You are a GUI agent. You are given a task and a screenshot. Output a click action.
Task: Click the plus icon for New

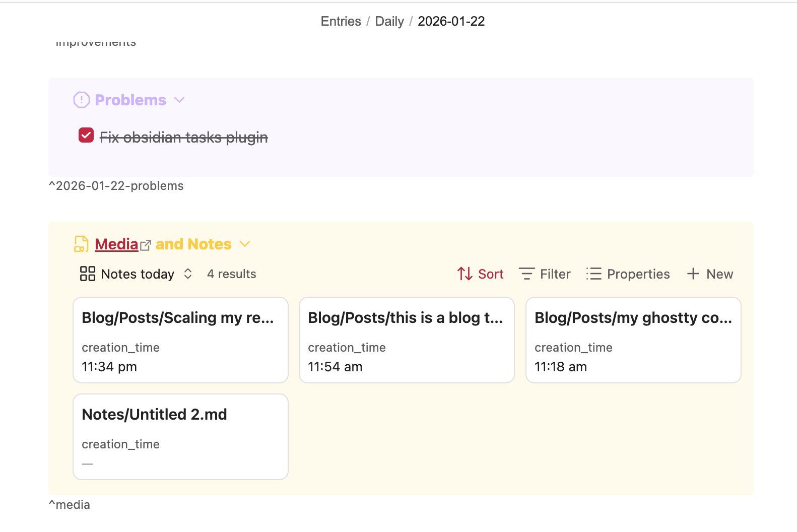[x=693, y=274]
